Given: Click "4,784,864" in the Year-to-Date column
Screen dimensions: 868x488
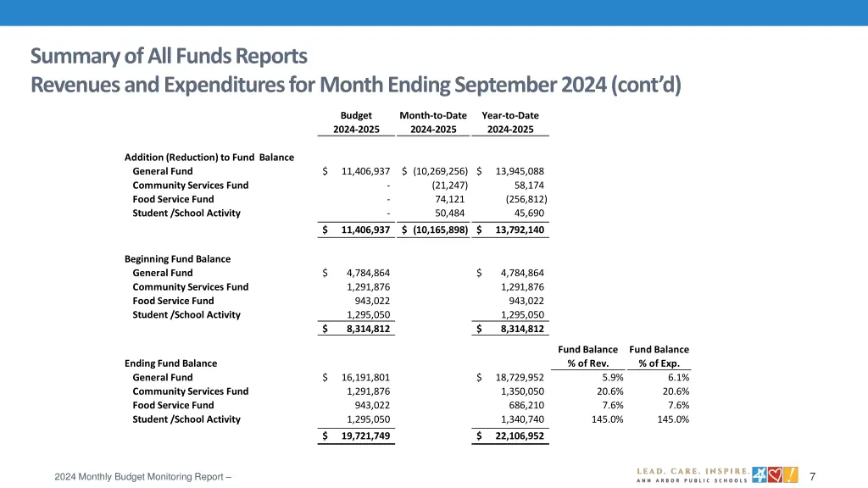Looking at the screenshot, I should [x=522, y=273].
